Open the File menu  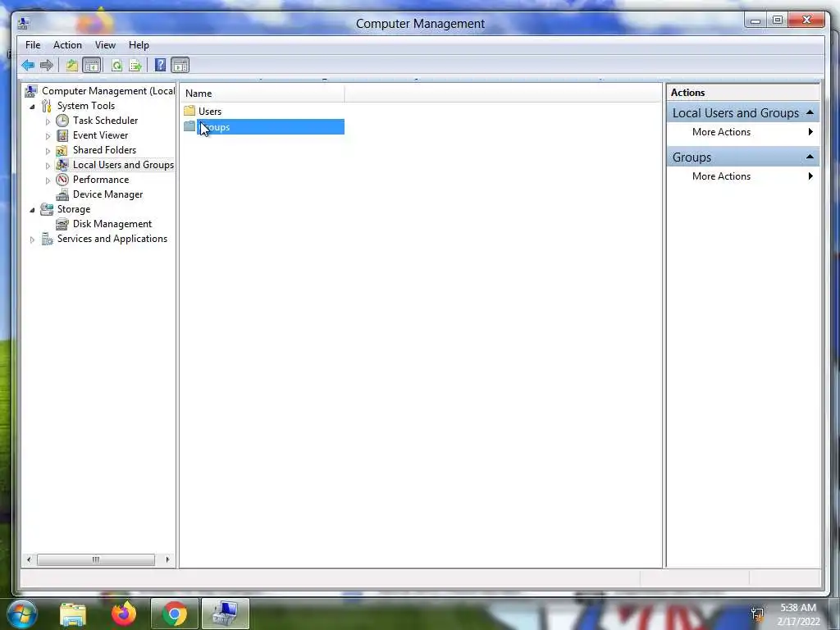tap(33, 45)
